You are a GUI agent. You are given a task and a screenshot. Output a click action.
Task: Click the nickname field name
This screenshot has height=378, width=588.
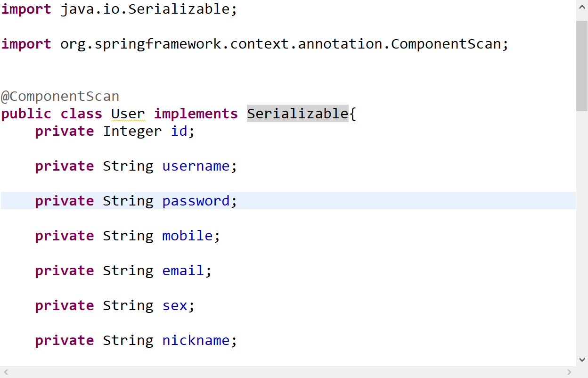pyautogui.click(x=196, y=340)
